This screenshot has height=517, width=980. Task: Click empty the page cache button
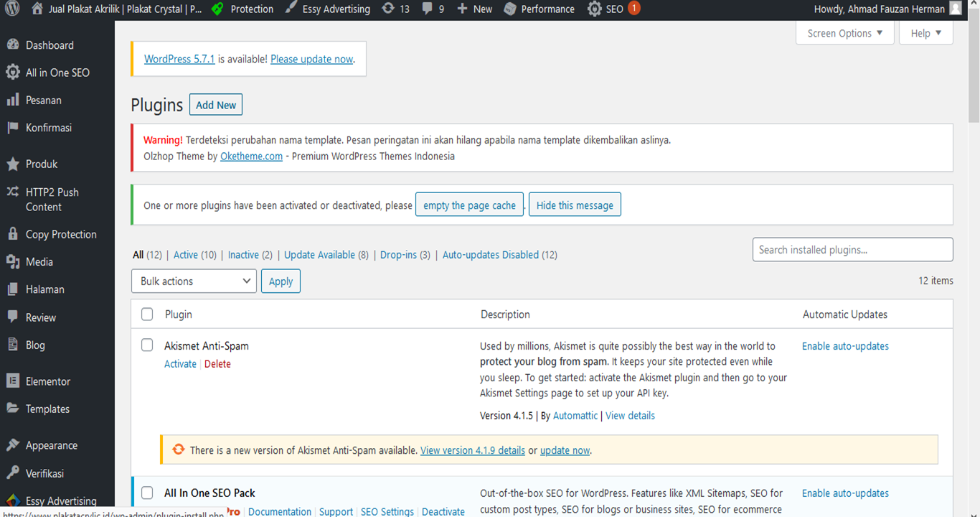coord(469,205)
